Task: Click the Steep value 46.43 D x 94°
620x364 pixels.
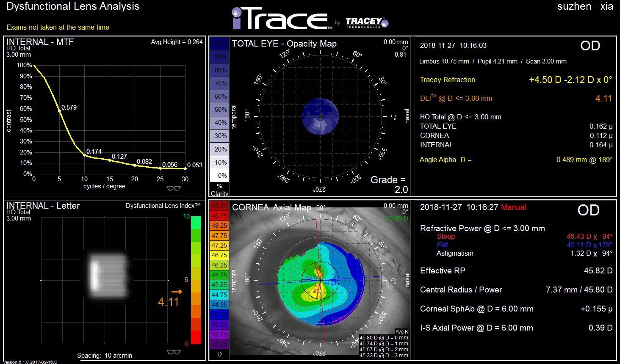Action: point(590,236)
